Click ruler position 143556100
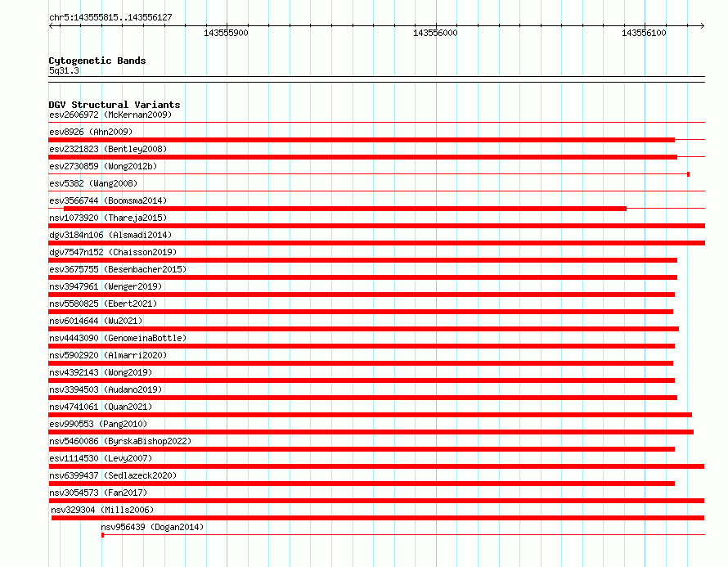 pos(644,33)
